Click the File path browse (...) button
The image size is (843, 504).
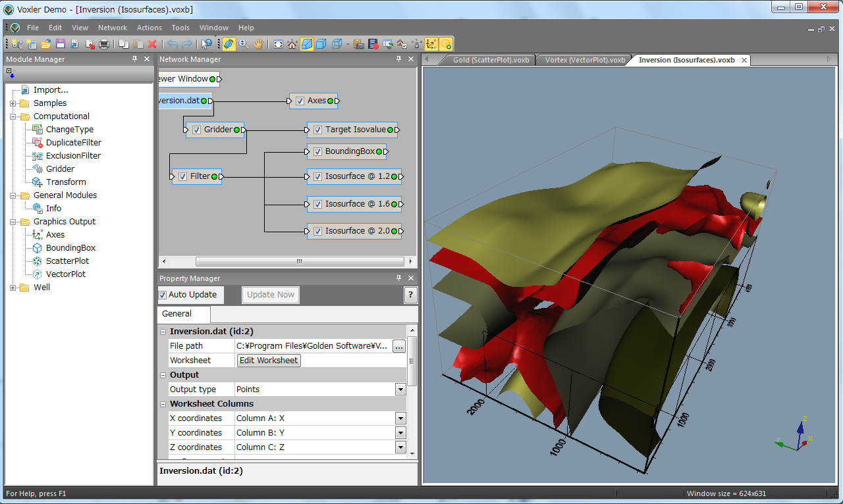pyautogui.click(x=399, y=346)
